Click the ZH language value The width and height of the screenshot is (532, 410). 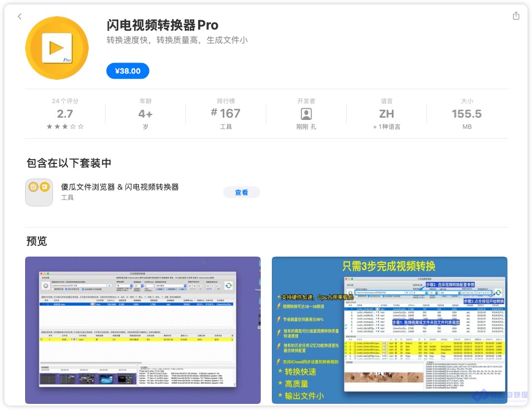pos(386,114)
